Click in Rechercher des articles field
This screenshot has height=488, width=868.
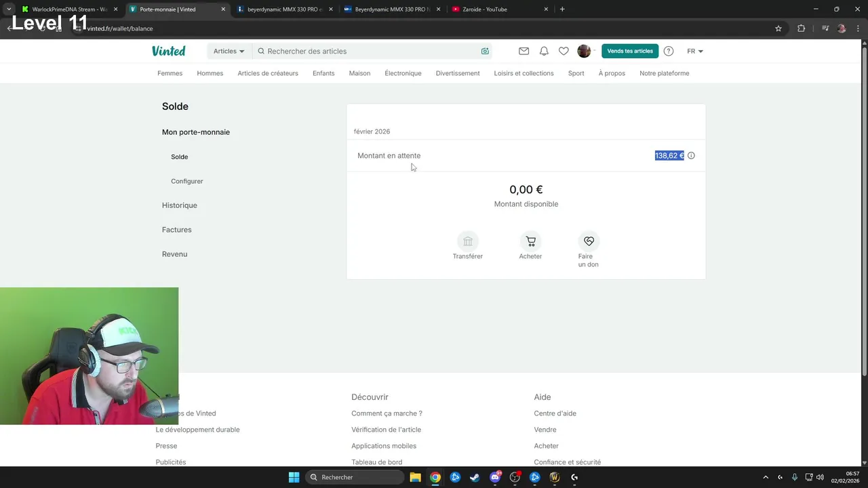[x=372, y=51]
